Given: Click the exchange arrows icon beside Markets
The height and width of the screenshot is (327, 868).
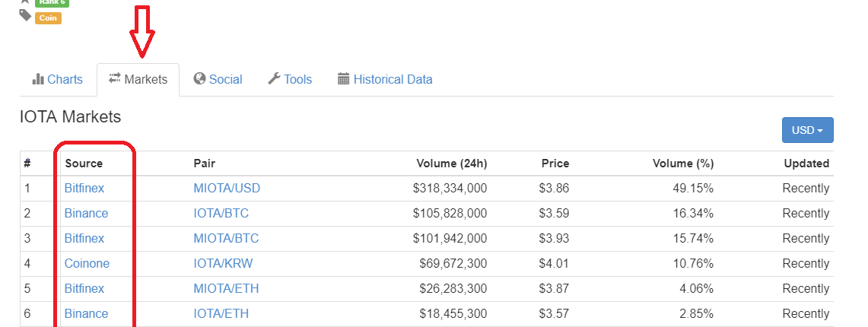Looking at the screenshot, I should click(x=115, y=79).
